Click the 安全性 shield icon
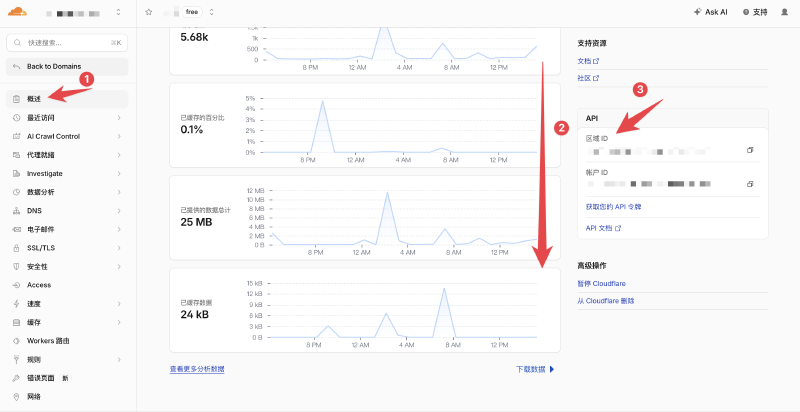Screen dimensions: 800x412 click(x=16, y=267)
